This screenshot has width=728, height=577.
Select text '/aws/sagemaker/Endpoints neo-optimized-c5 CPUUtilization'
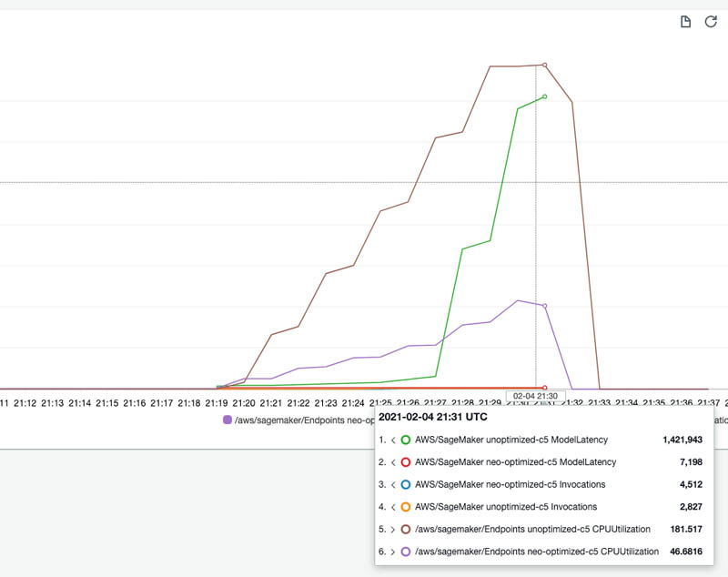[537, 552]
